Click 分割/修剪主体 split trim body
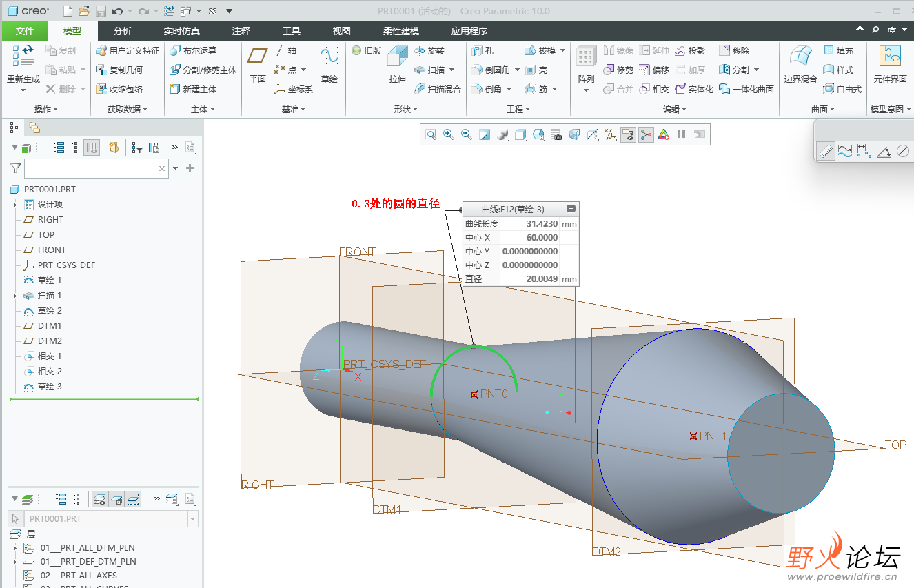Screen dimensions: 914x588 [203, 70]
